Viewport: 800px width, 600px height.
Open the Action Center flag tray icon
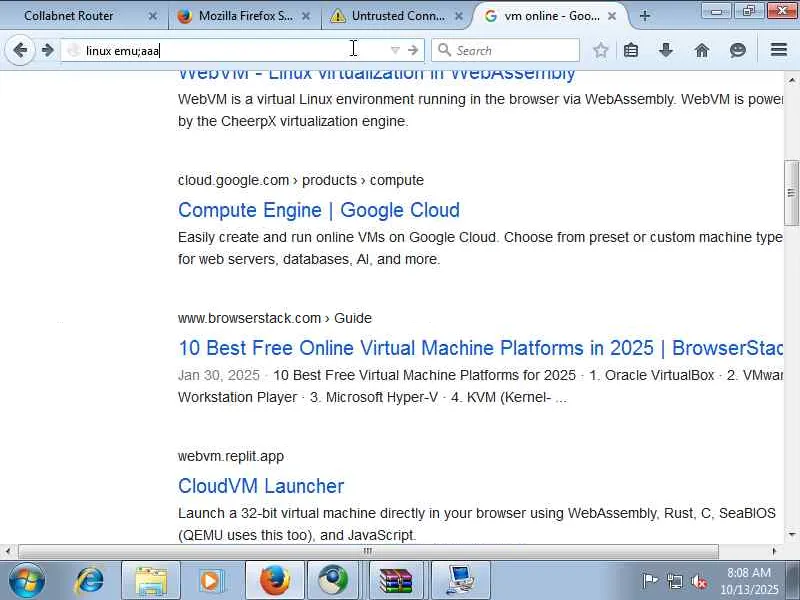649,580
